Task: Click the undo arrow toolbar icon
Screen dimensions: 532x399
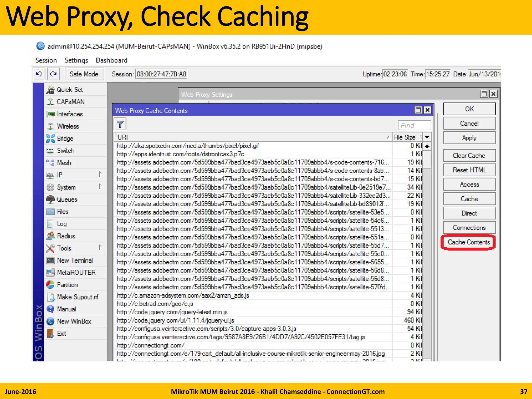Action: [39, 74]
